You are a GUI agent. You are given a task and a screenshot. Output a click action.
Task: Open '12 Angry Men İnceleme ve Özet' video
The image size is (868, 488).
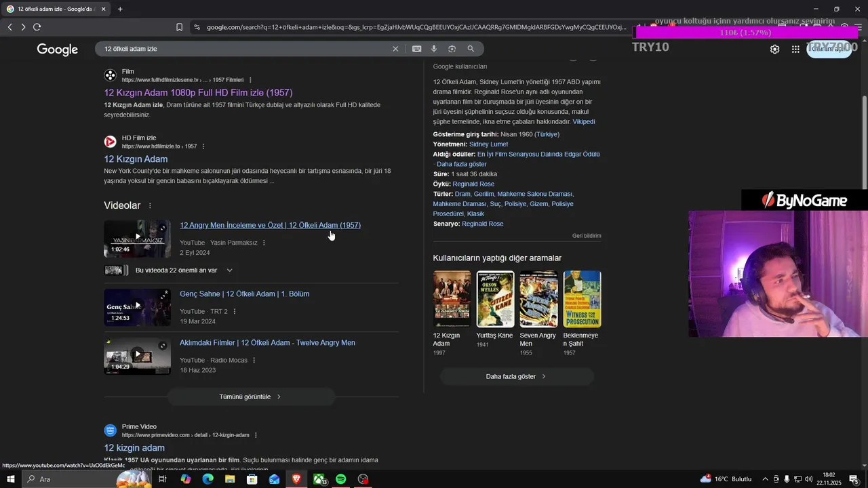pos(270,225)
